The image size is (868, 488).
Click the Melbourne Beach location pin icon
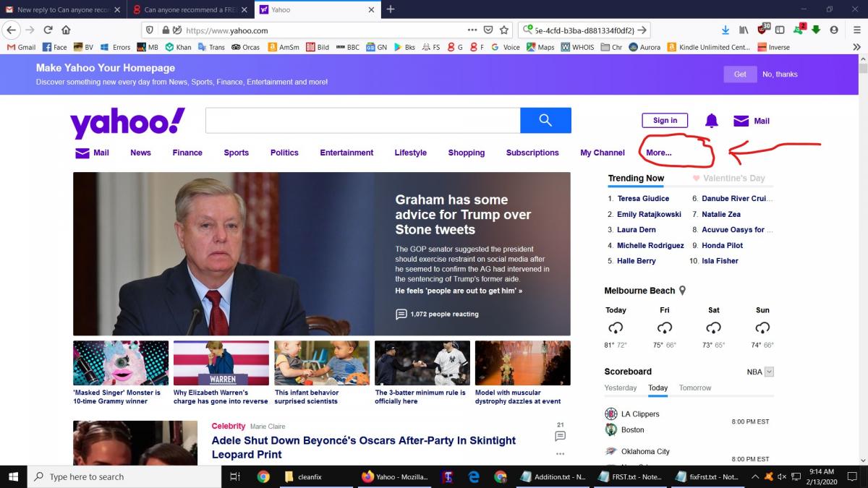point(682,291)
